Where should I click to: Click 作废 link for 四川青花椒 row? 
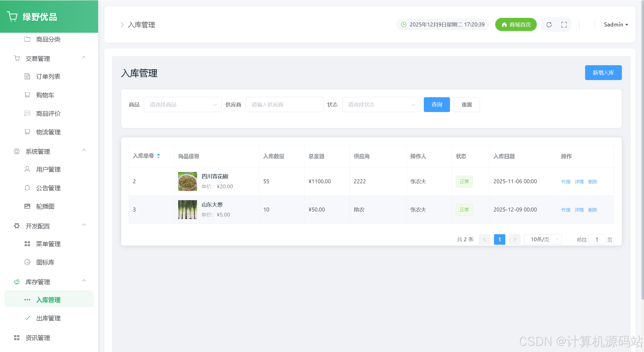pos(565,182)
